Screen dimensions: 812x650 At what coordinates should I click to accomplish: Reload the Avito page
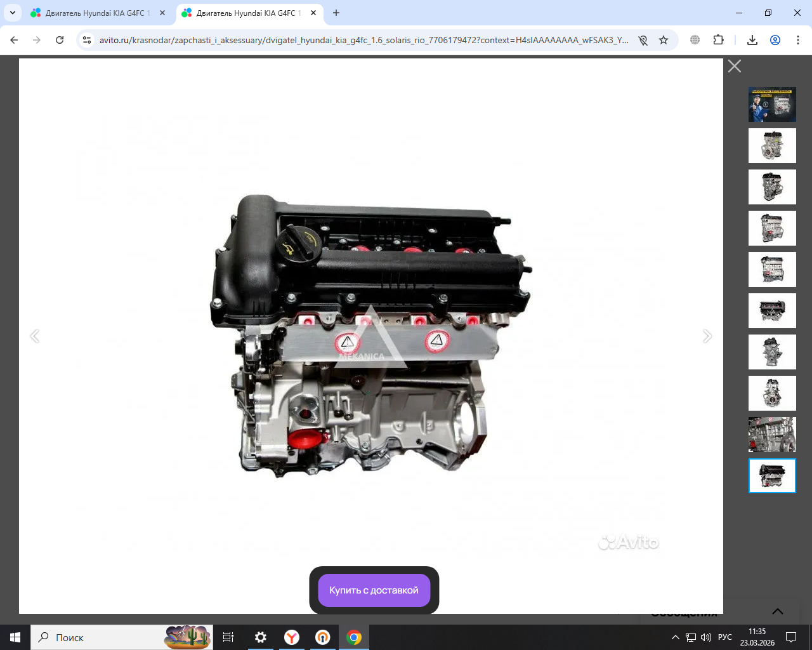coord(60,40)
